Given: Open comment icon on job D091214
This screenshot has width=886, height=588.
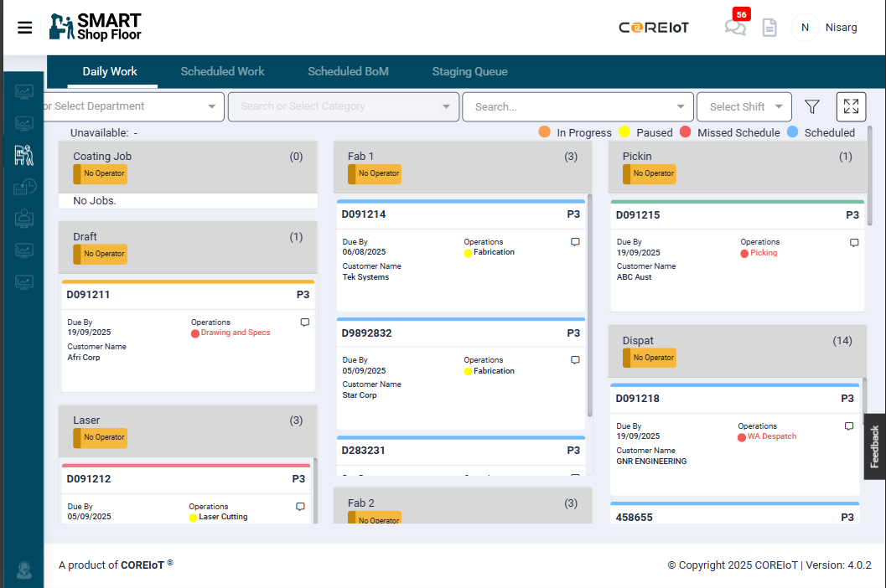Looking at the screenshot, I should tap(575, 242).
